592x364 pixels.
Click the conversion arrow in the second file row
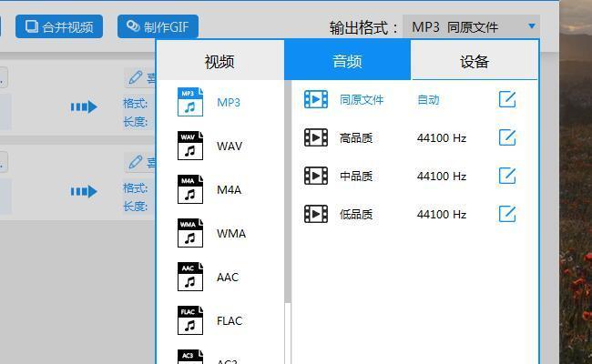tap(84, 192)
